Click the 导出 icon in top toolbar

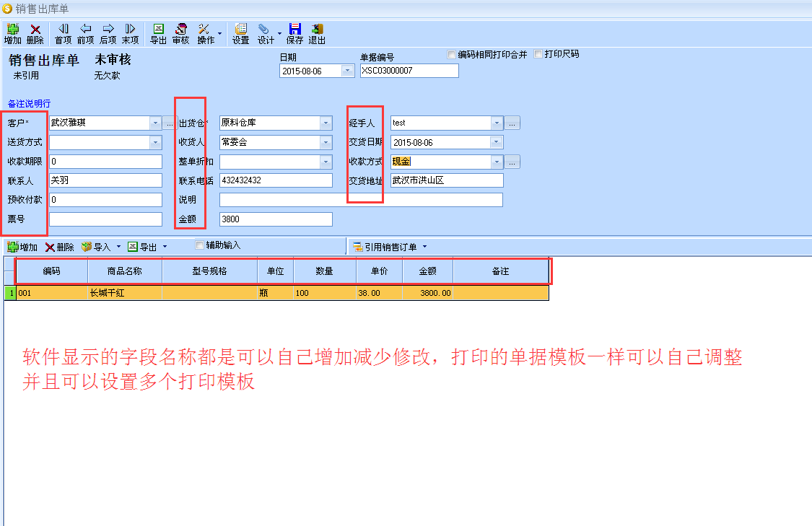tap(158, 34)
